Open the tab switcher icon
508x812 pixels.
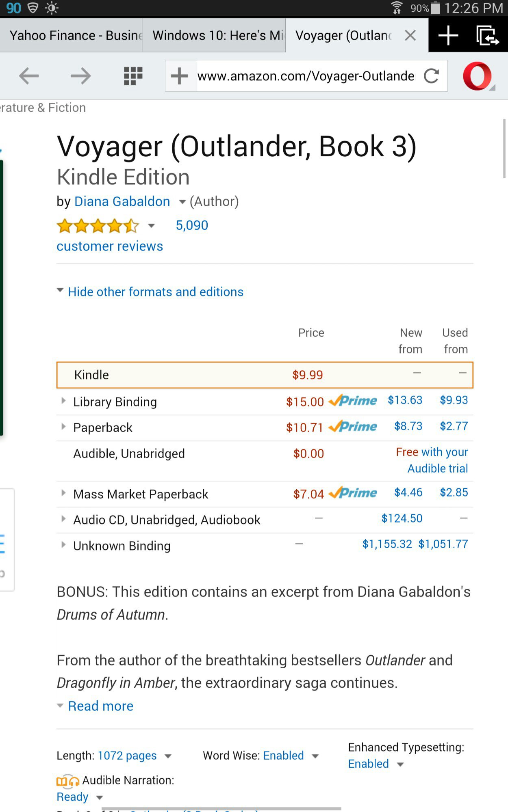(487, 36)
